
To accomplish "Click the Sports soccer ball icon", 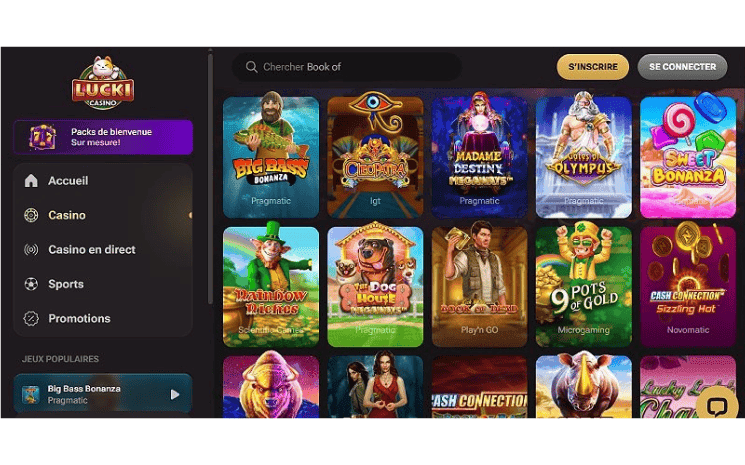I will click(x=31, y=284).
